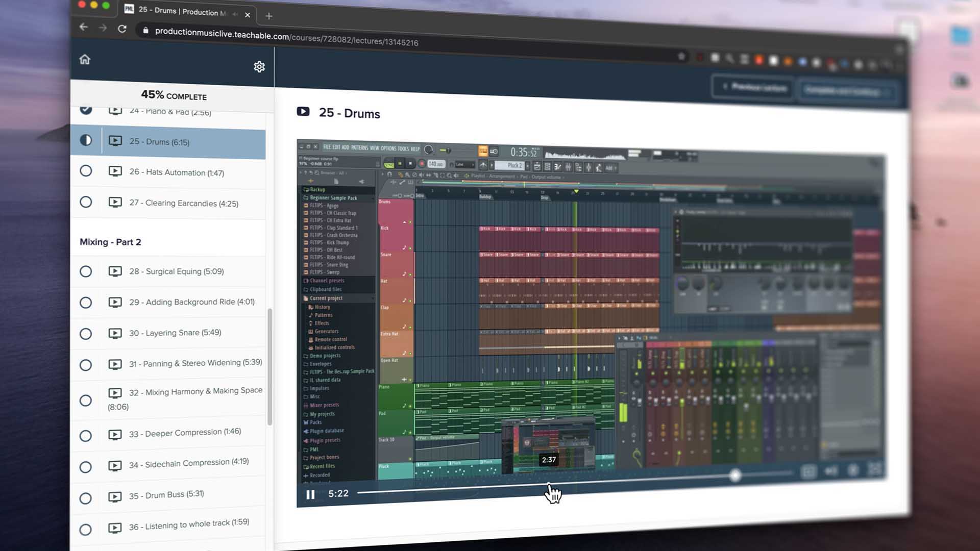This screenshot has width=980, height=551.
Task: Close the 25 - Drums browser tab
Action: 248,15
